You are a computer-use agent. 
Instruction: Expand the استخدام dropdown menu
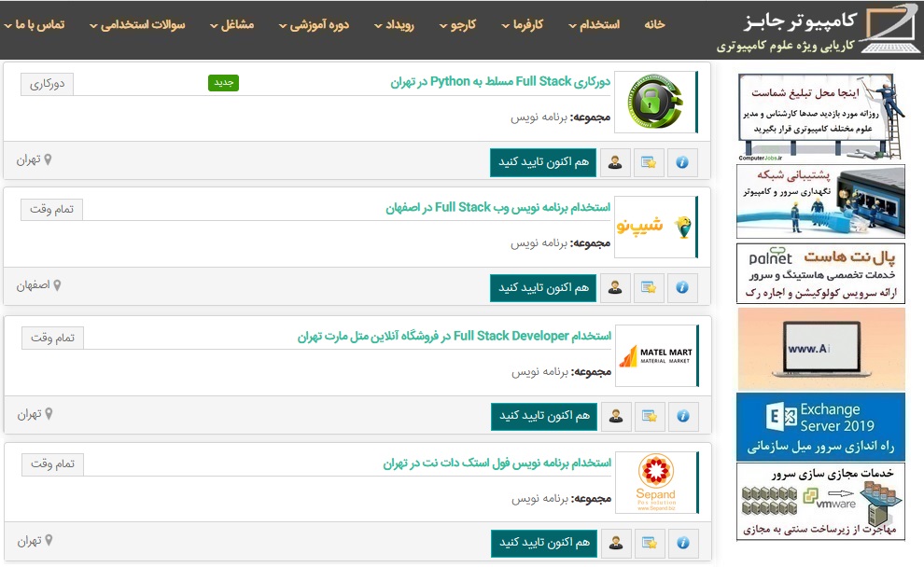pyautogui.click(x=594, y=25)
